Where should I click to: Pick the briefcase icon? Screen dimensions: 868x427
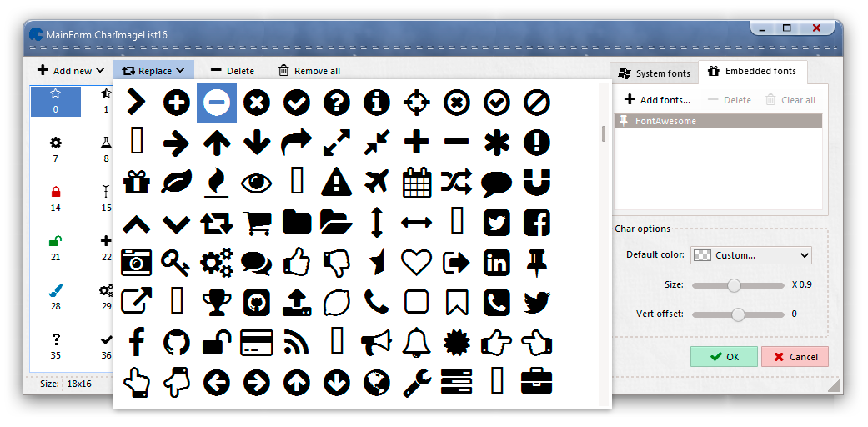tap(536, 382)
